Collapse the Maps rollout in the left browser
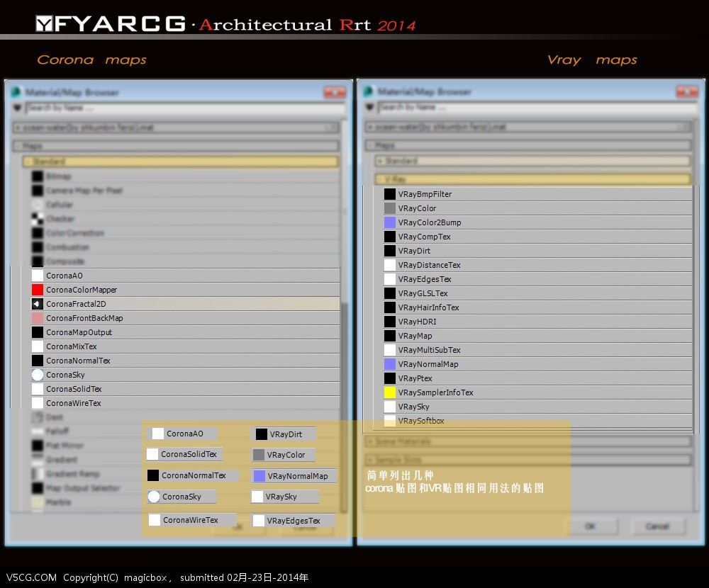 click(x=176, y=146)
